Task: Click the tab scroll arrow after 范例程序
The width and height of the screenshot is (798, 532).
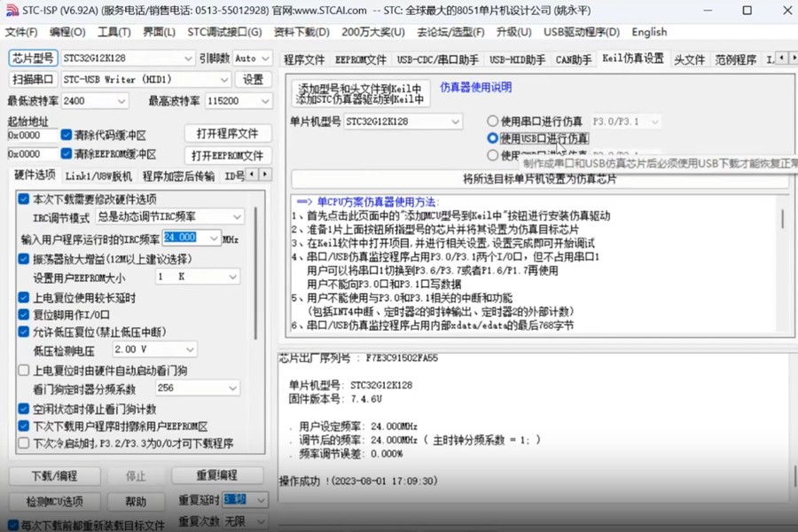Action: [x=780, y=59]
